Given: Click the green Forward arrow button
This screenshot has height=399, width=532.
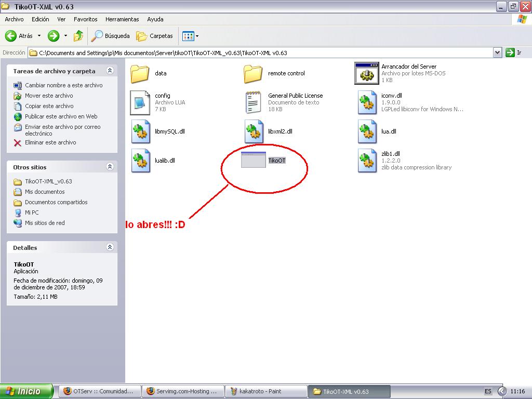Looking at the screenshot, I should (54, 36).
